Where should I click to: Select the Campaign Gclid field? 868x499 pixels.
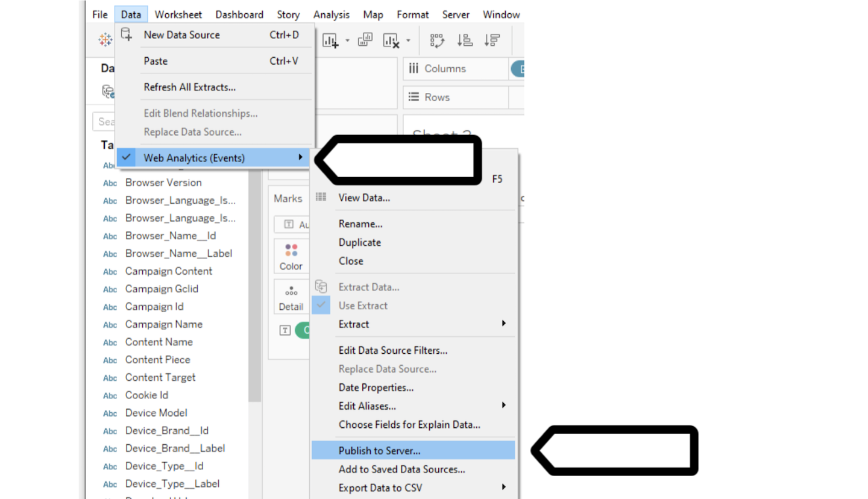[162, 289]
